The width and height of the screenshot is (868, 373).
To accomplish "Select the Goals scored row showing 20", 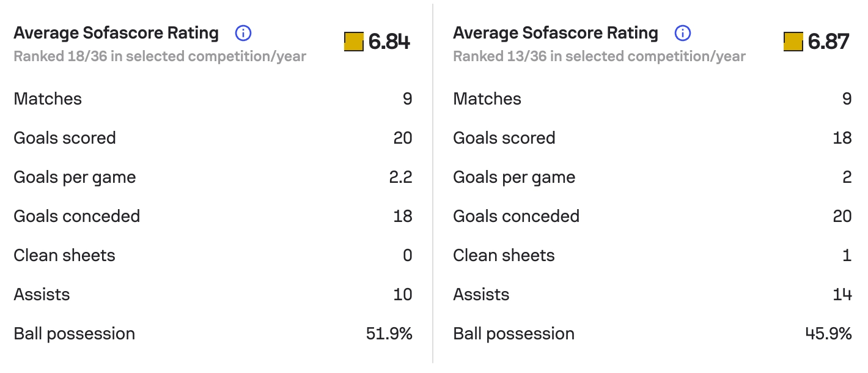I will 213,138.
